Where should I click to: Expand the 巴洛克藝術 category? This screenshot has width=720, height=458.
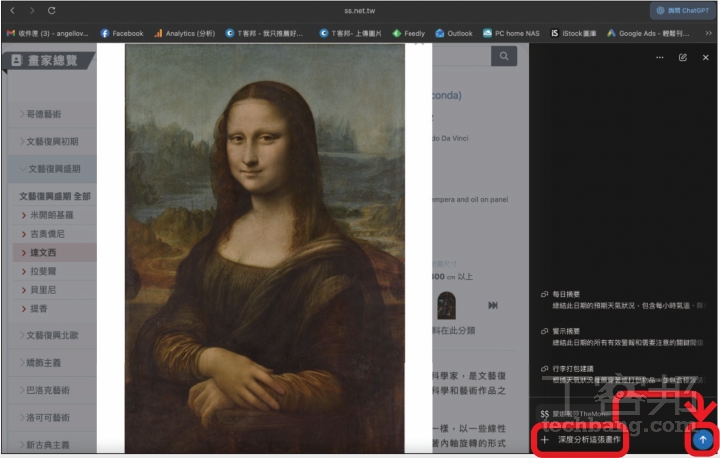coord(52,390)
